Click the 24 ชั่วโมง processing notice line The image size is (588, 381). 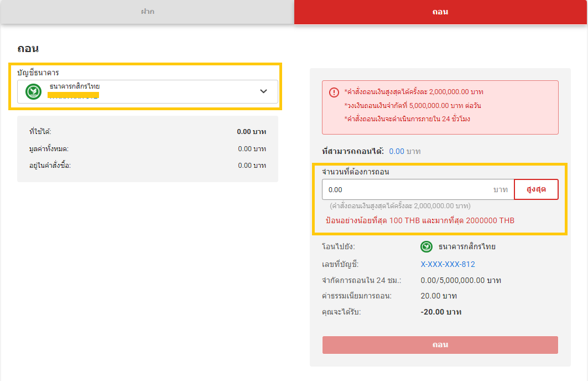[407, 119]
